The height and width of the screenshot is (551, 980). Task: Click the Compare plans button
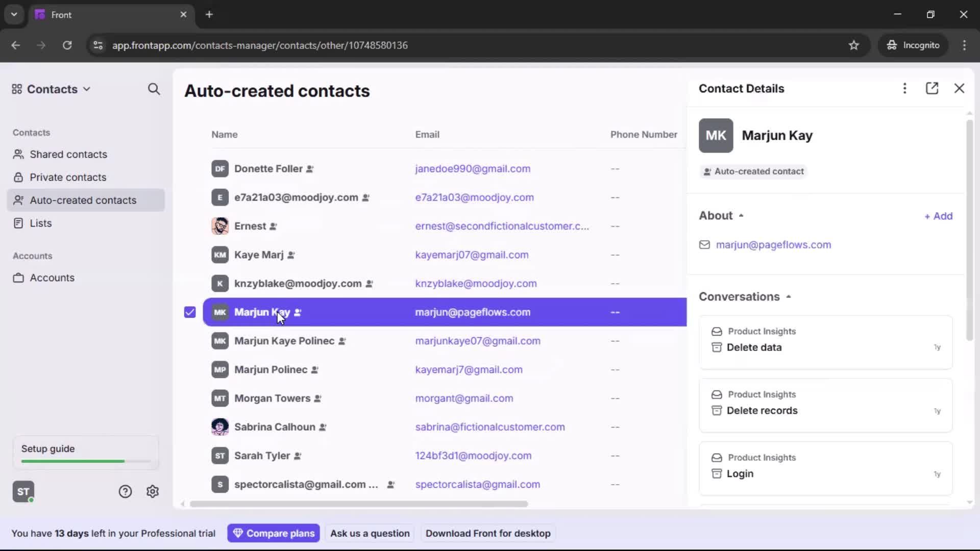(x=274, y=533)
